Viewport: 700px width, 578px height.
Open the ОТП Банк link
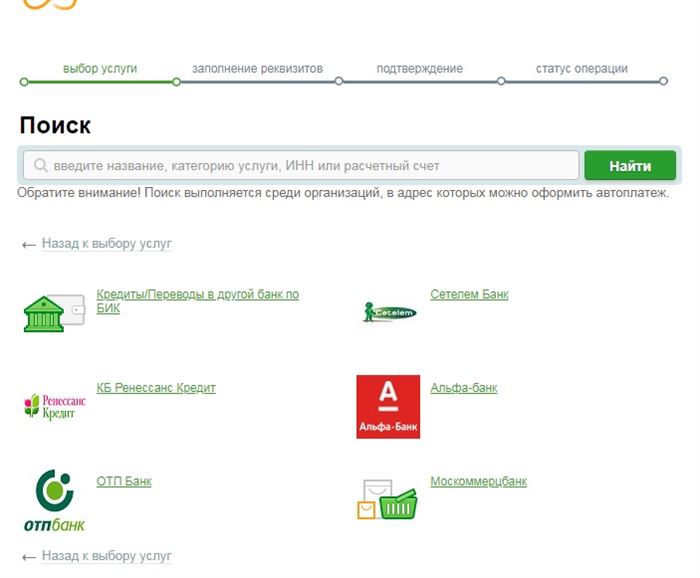click(x=124, y=482)
